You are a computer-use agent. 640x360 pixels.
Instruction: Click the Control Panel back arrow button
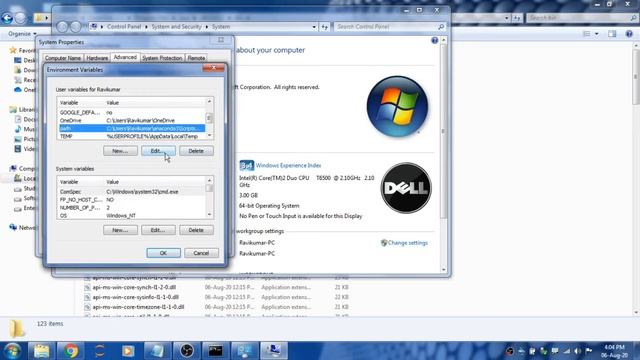(x=62, y=27)
